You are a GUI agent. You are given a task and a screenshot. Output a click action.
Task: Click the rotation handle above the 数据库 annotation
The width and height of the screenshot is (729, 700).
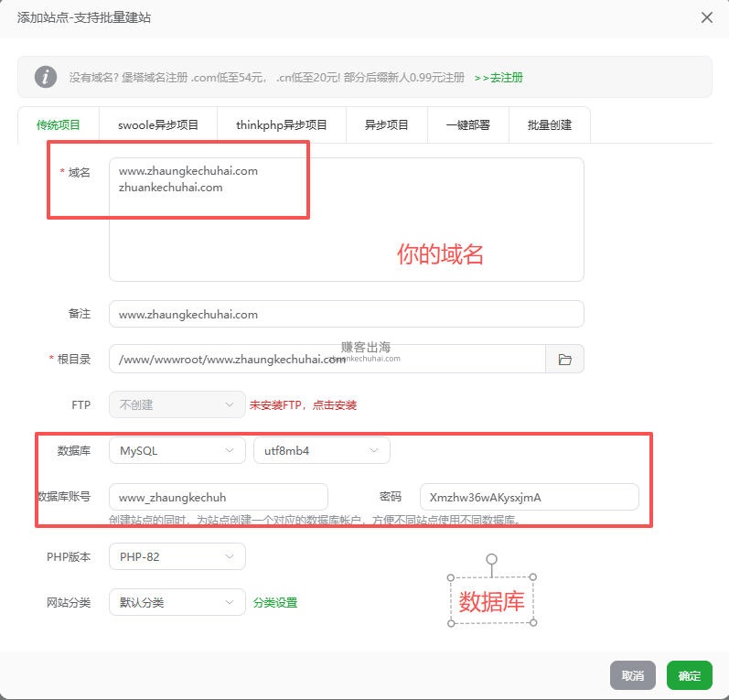tap(491, 558)
